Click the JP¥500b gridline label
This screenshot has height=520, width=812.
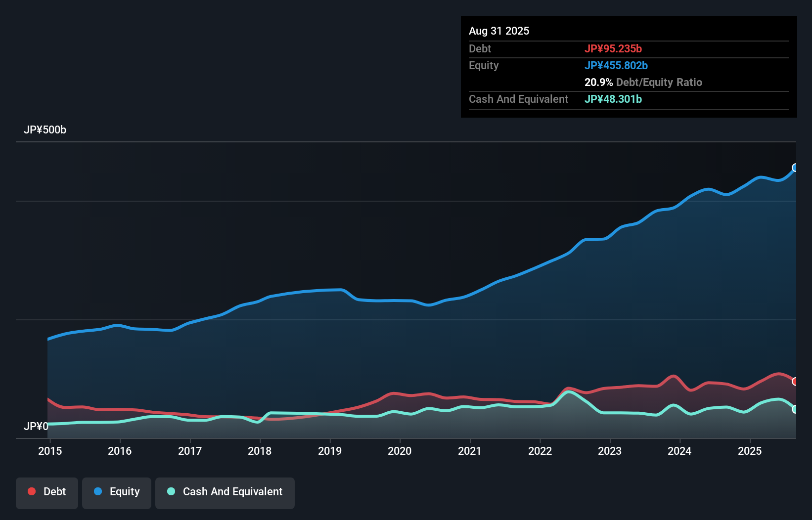pos(45,130)
